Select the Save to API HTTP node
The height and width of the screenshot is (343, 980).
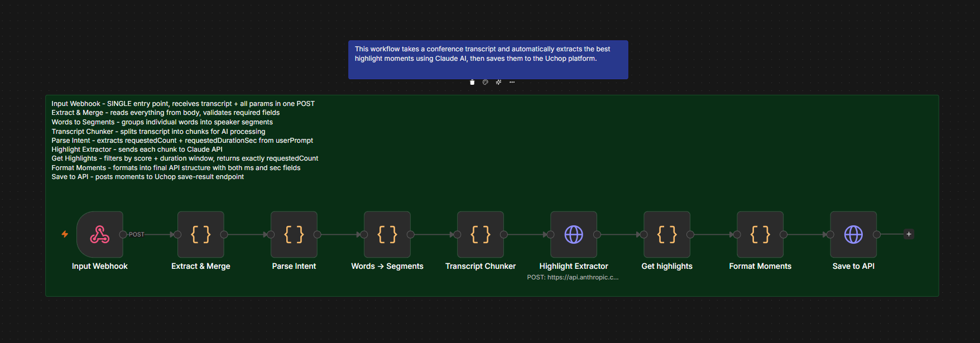click(853, 234)
